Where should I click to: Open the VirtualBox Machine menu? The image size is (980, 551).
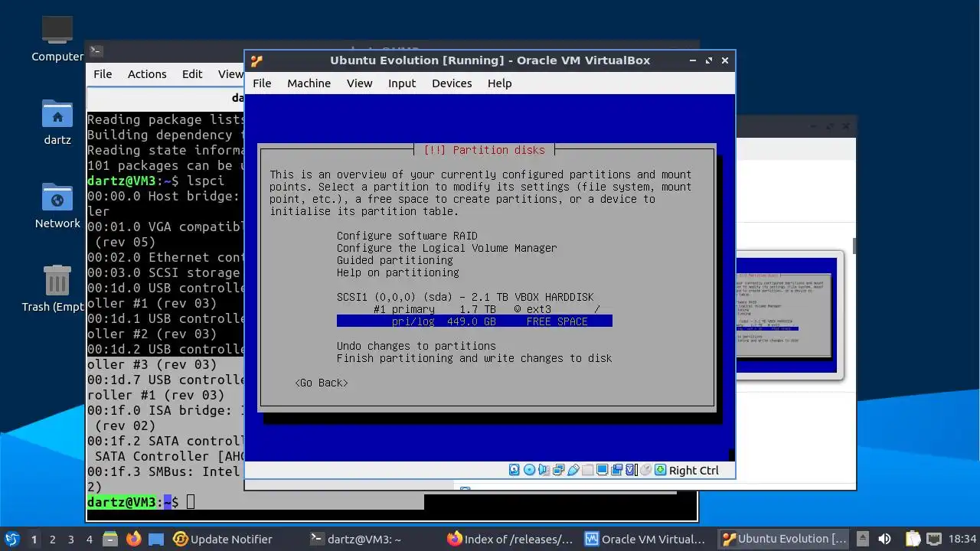pyautogui.click(x=309, y=83)
